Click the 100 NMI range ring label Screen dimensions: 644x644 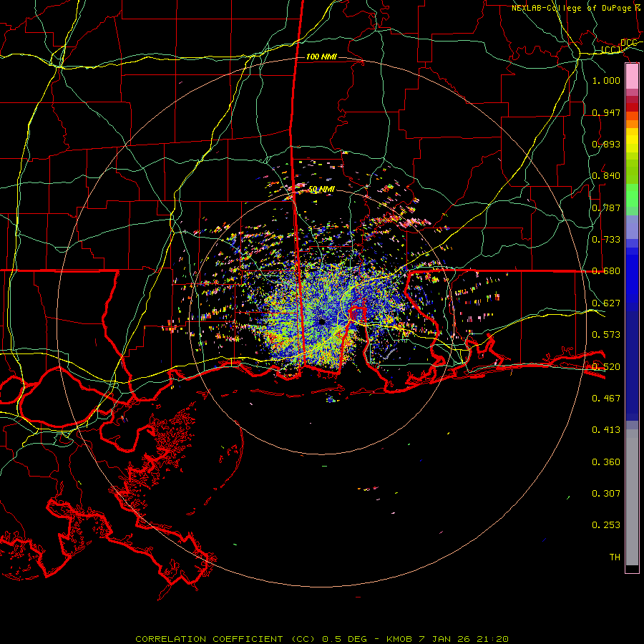coord(321,57)
